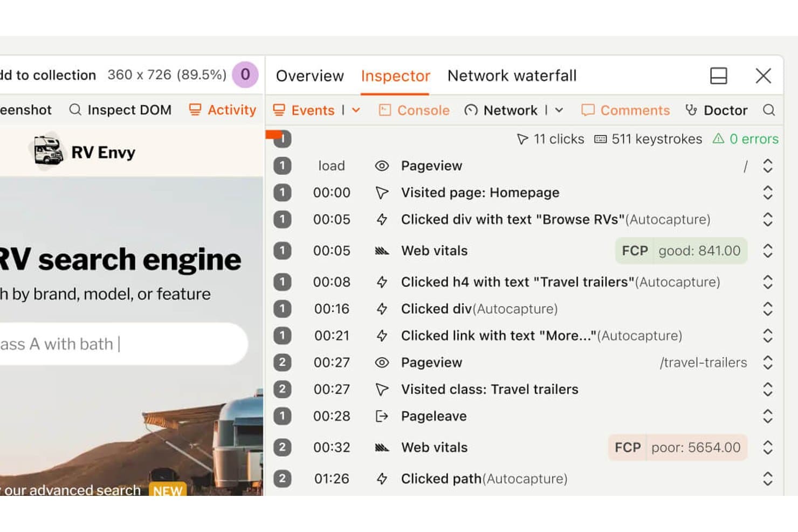Toggle the Doctor filter
Viewport: 798px width, 532px height.
[716, 110]
